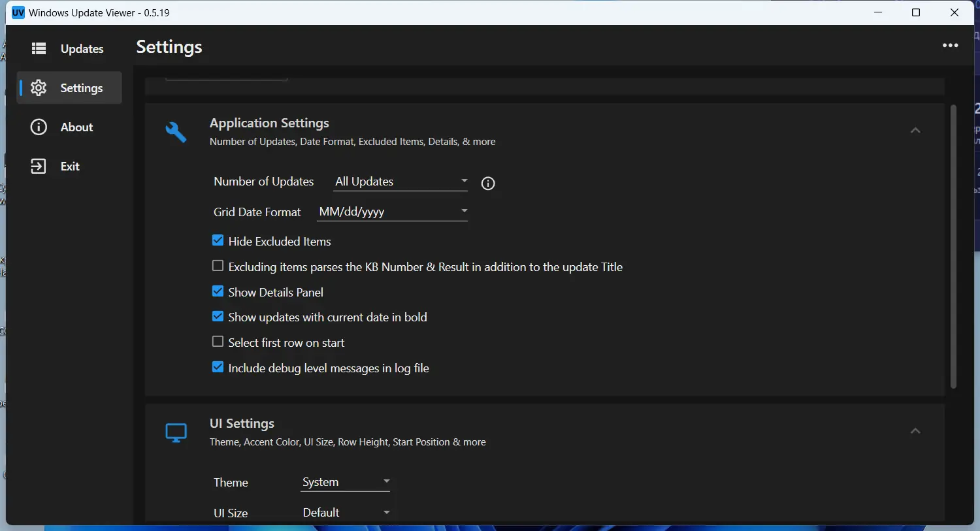Uncheck Hide Excluded Items

click(218, 241)
